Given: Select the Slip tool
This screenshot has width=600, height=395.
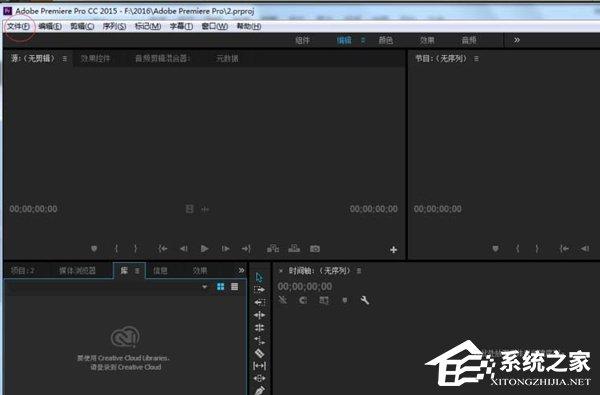Looking at the screenshot, I should click(x=259, y=366).
